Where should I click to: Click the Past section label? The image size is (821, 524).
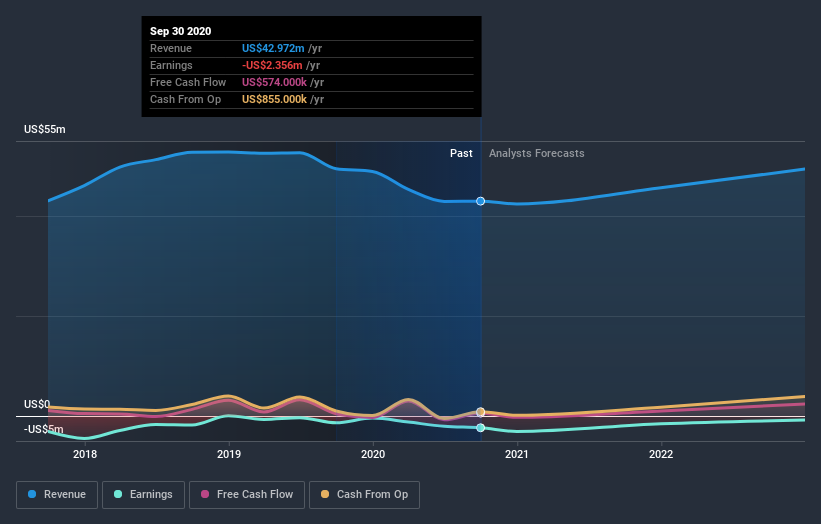461,153
